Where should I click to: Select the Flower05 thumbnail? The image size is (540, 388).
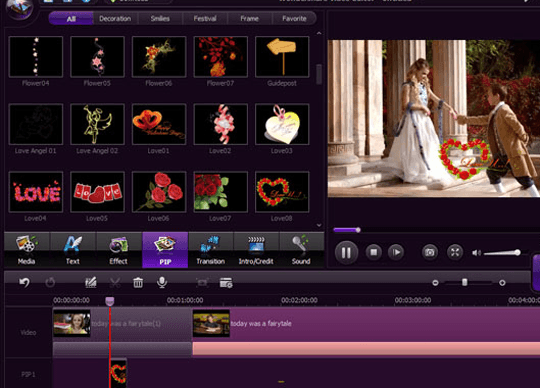coord(97,57)
